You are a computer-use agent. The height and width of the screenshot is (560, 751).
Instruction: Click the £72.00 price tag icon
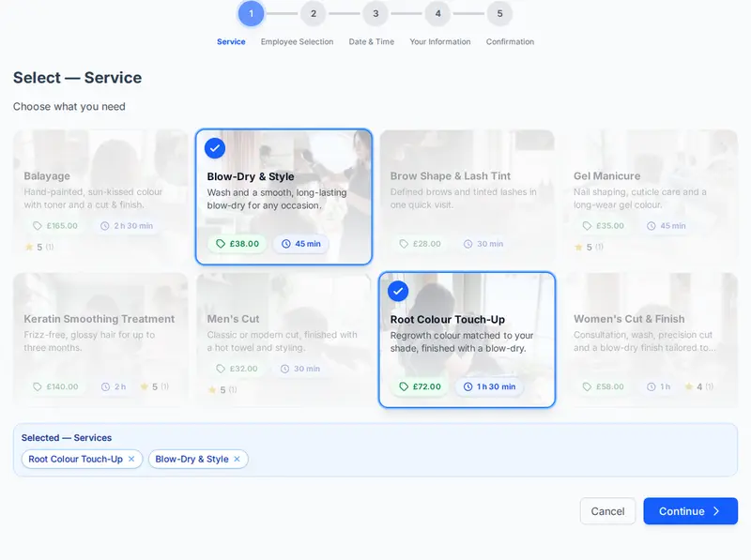pos(404,386)
